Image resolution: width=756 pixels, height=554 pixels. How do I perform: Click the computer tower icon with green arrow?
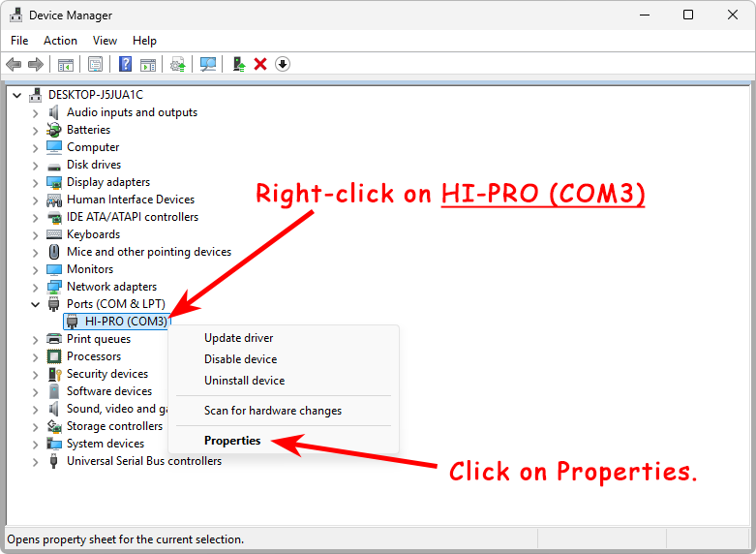click(238, 64)
